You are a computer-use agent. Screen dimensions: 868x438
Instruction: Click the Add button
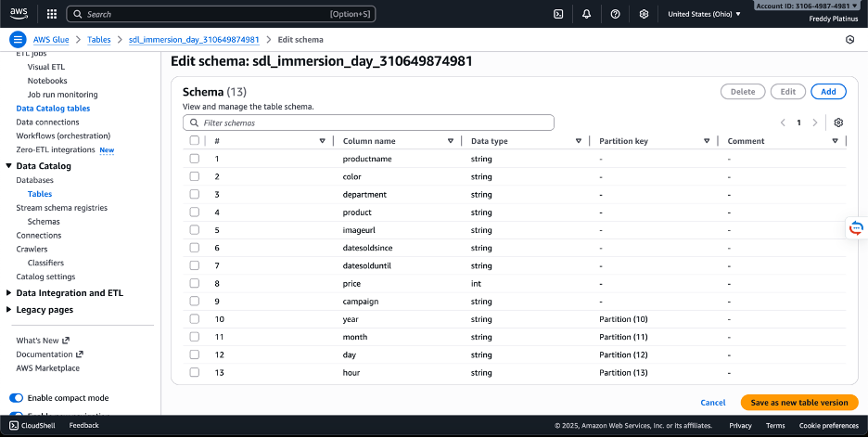[829, 92]
